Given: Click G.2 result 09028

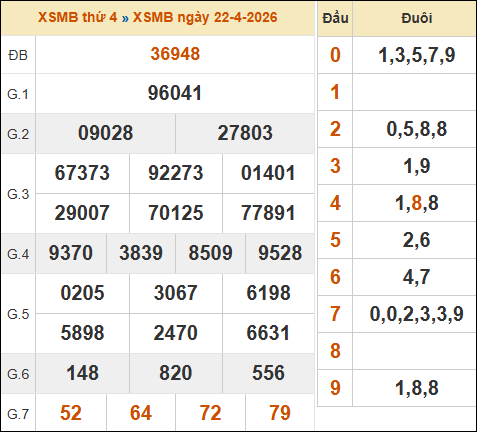Looking at the screenshot, I should 105,133.
